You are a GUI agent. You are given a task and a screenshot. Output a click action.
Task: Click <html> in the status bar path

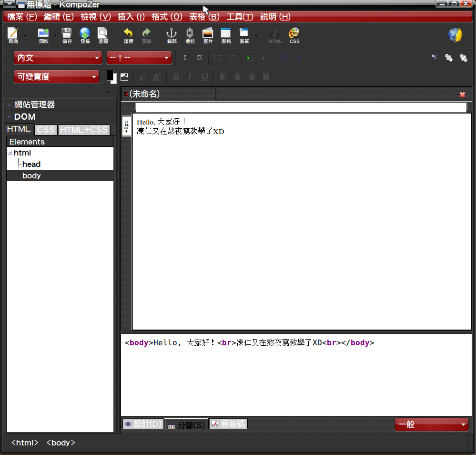(x=25, y=443)
